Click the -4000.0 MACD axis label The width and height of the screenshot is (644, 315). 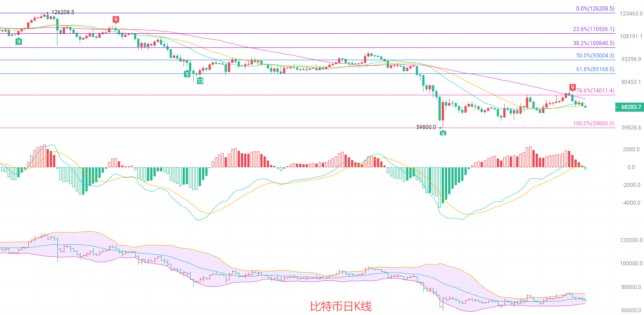(x=631, y=203)
